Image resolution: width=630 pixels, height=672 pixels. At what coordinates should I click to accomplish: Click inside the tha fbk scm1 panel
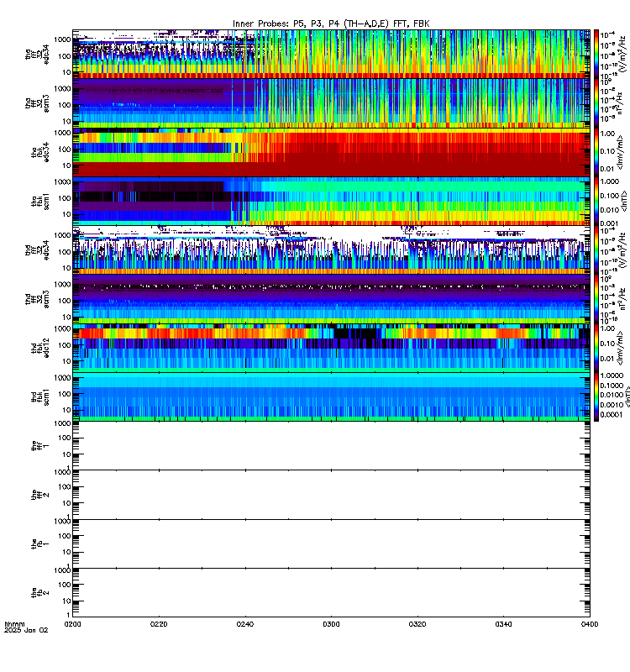coord(331,202)
